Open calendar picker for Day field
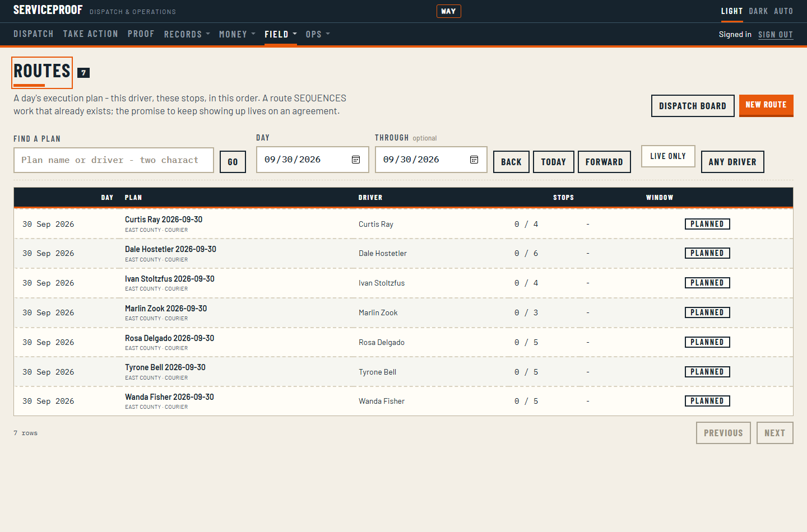807x532 pixels. click(x=356, y=160)
